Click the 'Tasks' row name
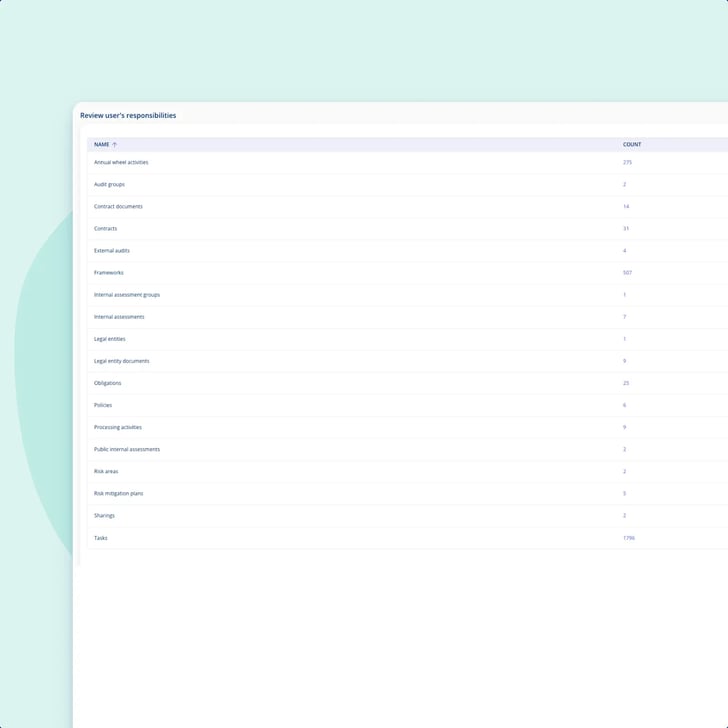This screenshot has height=728, width=728. click(101, 538)
